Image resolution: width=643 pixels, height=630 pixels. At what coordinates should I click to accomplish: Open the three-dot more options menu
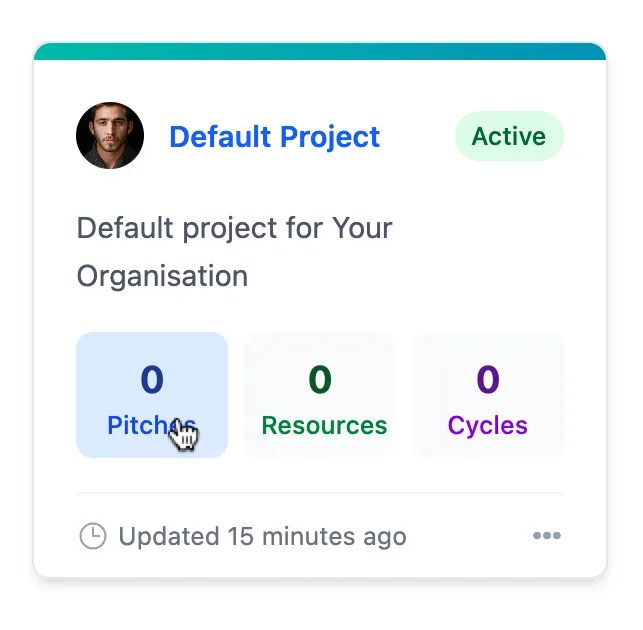point(547,535)
